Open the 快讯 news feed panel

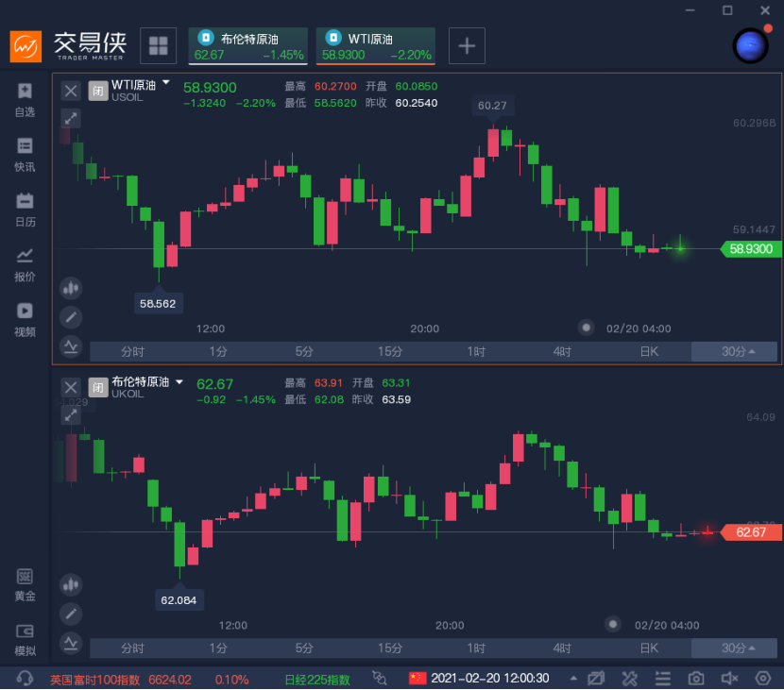coord(24,156)
